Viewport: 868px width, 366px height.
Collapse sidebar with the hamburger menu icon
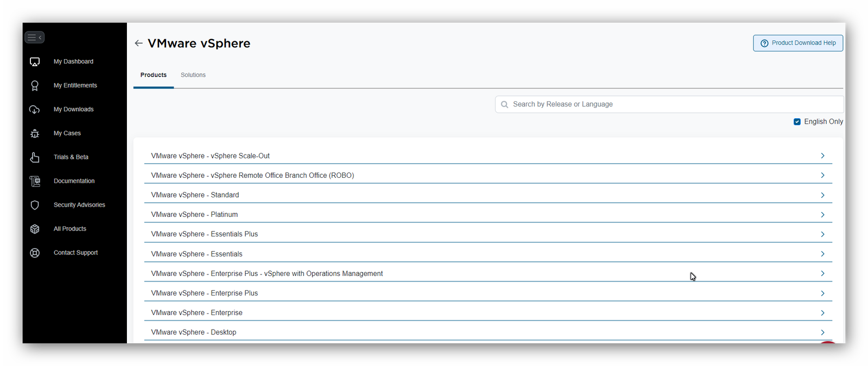tap(34, 37)
